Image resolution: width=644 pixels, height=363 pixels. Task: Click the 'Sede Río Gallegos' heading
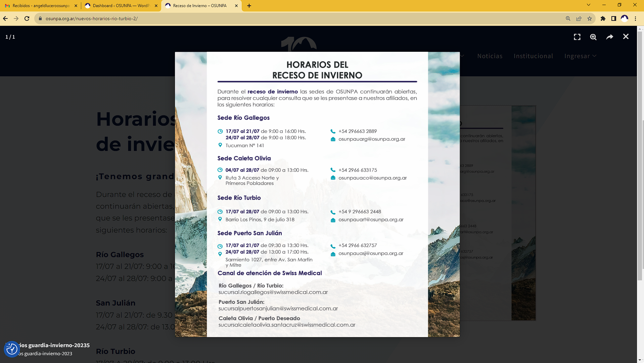point(243,118)
